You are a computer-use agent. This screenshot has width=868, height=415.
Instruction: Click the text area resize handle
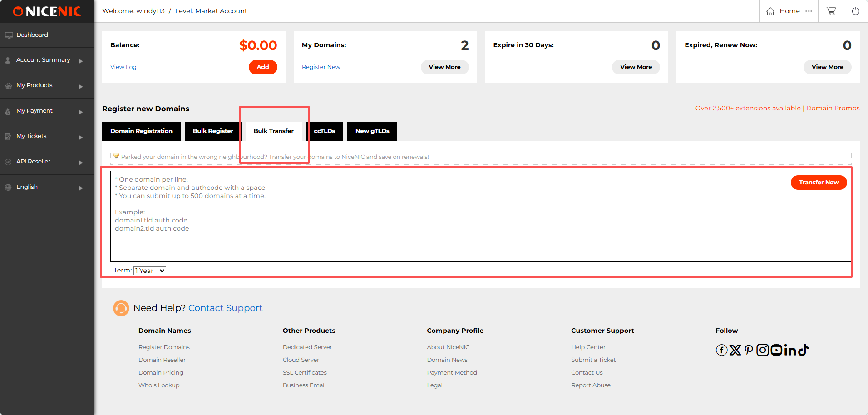[780, 255]
